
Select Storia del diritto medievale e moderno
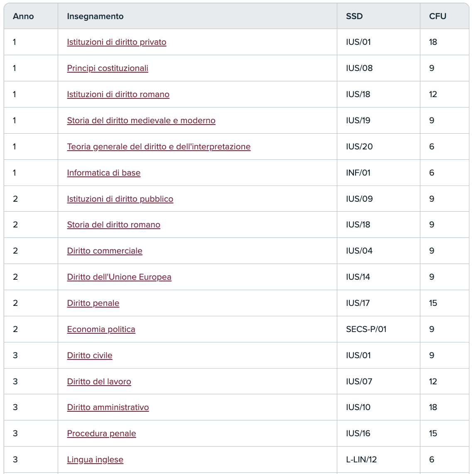coord(141,120)
